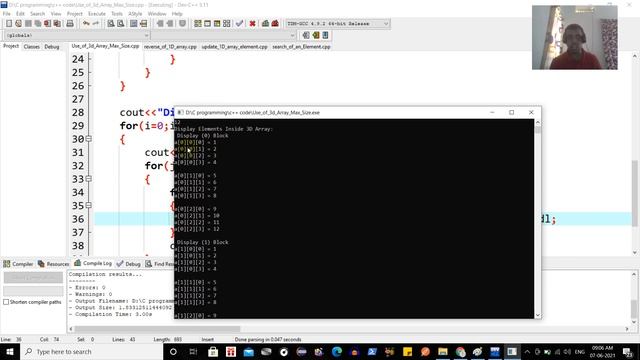The image size is (640, 360).
Task: Open Task View on the taskbar
Action: (193, 351)
